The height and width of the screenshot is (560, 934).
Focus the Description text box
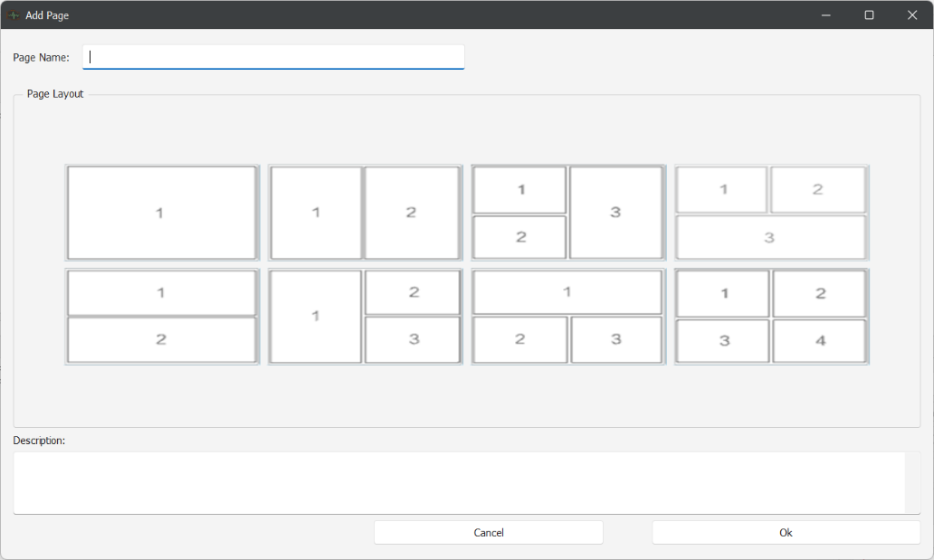click(459, 482)
